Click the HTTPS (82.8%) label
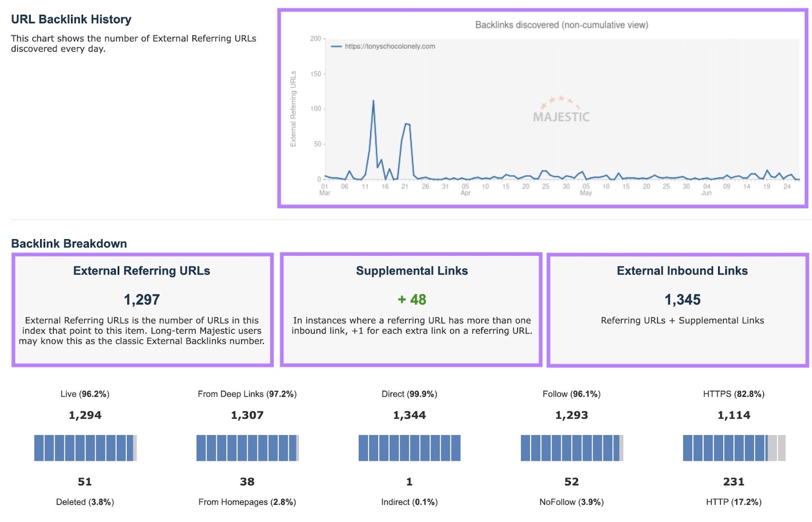This screenshot has height=522, width=812. click(x=734, y=394)
